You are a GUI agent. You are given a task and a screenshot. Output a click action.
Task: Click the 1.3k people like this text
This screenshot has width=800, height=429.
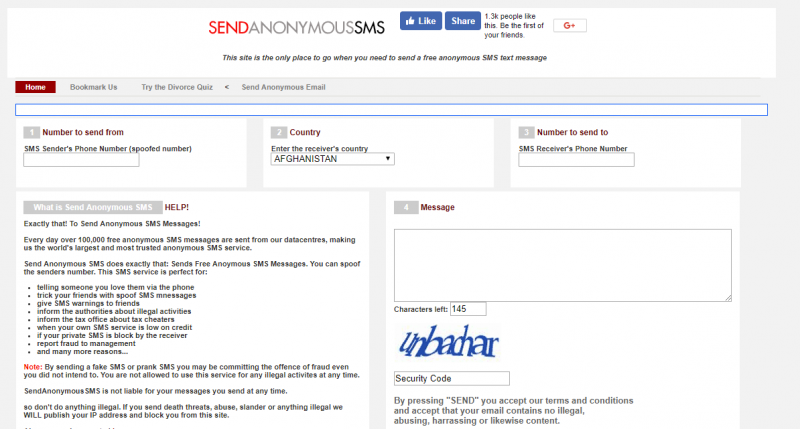[514, 26]
